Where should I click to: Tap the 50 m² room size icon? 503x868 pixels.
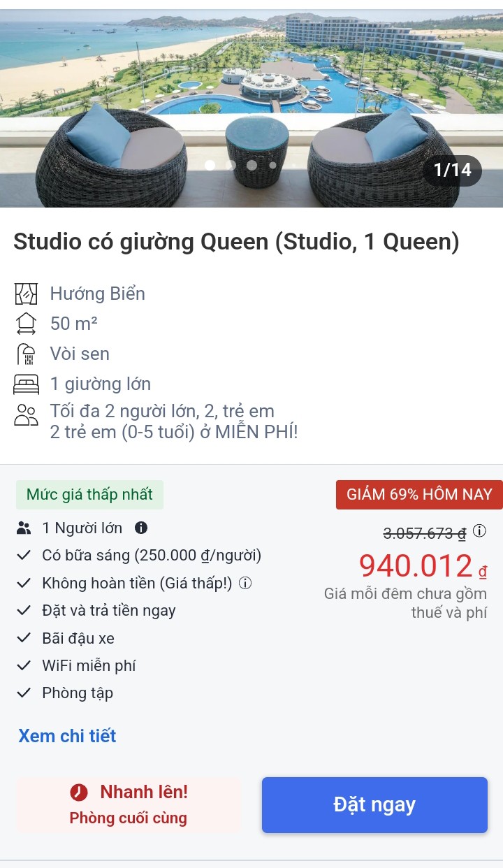(26, 324)
